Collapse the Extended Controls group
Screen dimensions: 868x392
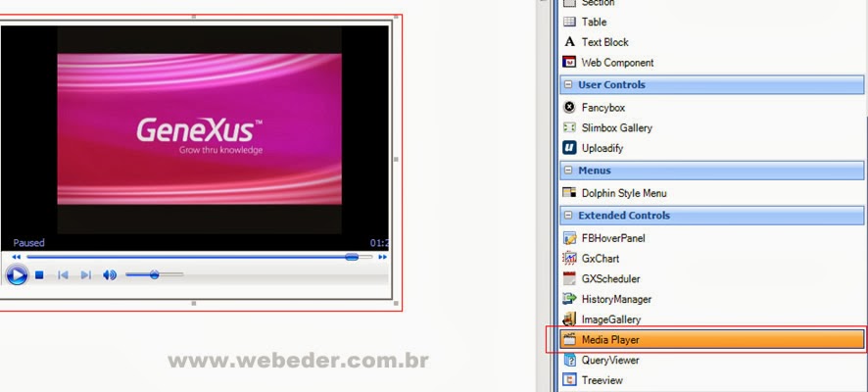[568, 216]
